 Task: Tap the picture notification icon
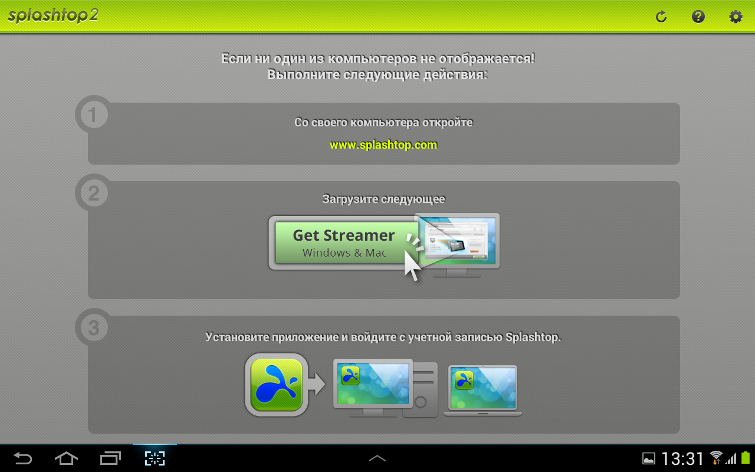tap(649, 459)
